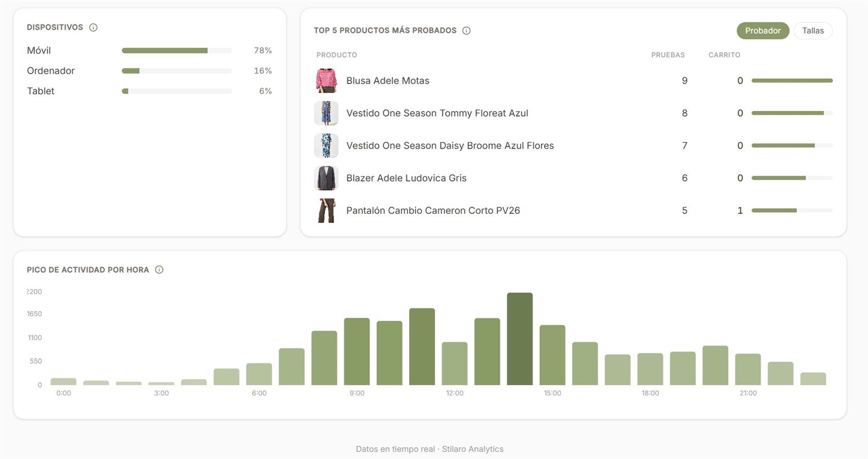
Task: Click Vestido One Season Tommy Floreat Azul
Action: click(437, 113)
